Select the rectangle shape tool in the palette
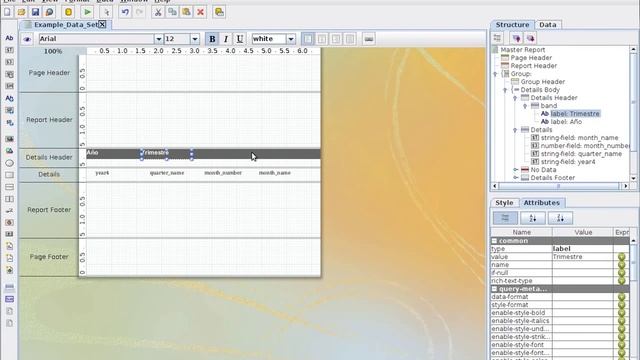 point(9,175)
